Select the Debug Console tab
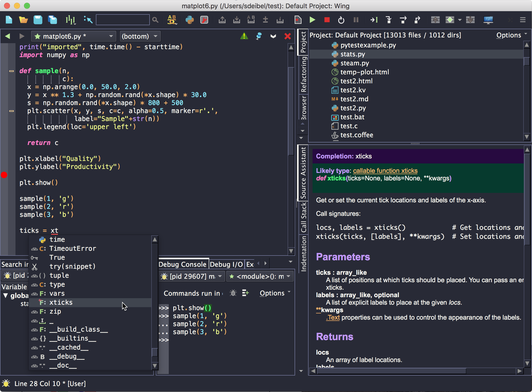532x392 pixels. click(183, 264)
